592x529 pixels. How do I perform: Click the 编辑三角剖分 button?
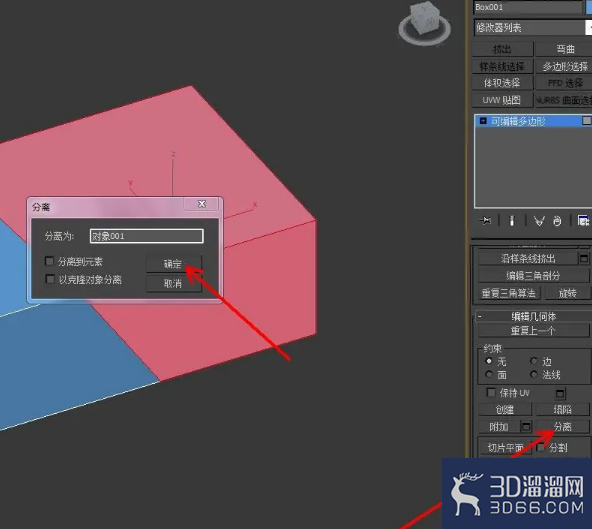(x=533, y=276)
